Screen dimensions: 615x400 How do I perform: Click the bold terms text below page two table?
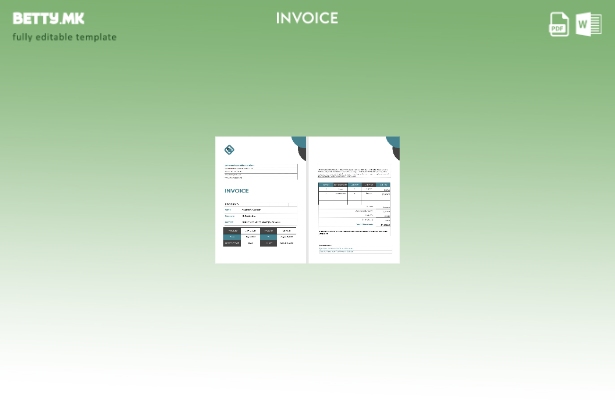point(352,233)
